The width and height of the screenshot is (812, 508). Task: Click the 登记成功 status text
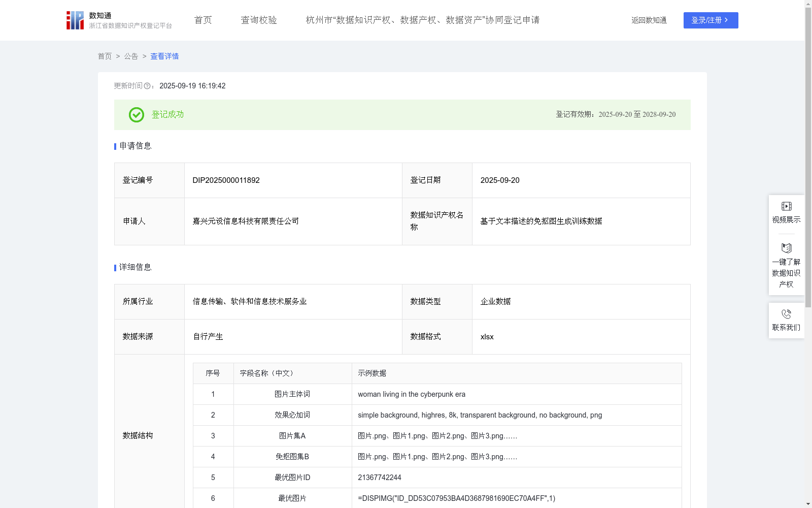[167, 115]
